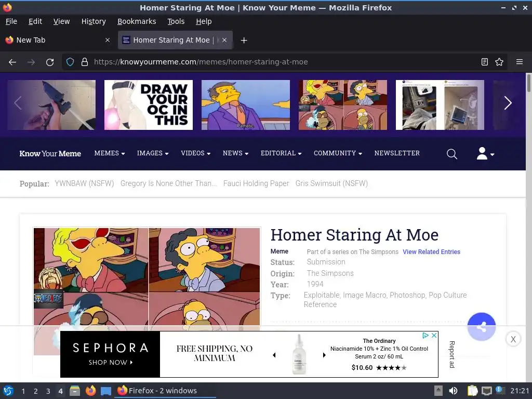Open the Edit menu

click(x=35, y=21)
